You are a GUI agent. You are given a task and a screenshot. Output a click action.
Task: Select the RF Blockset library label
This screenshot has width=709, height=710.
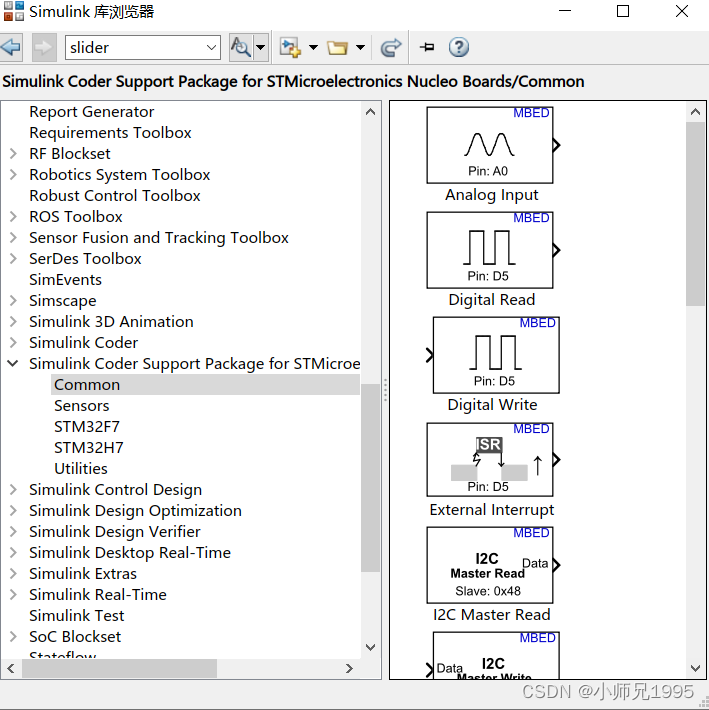click(x=70, y=154)
